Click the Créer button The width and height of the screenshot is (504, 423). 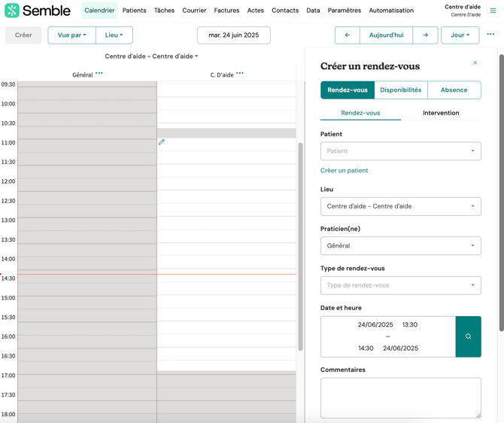23,35
